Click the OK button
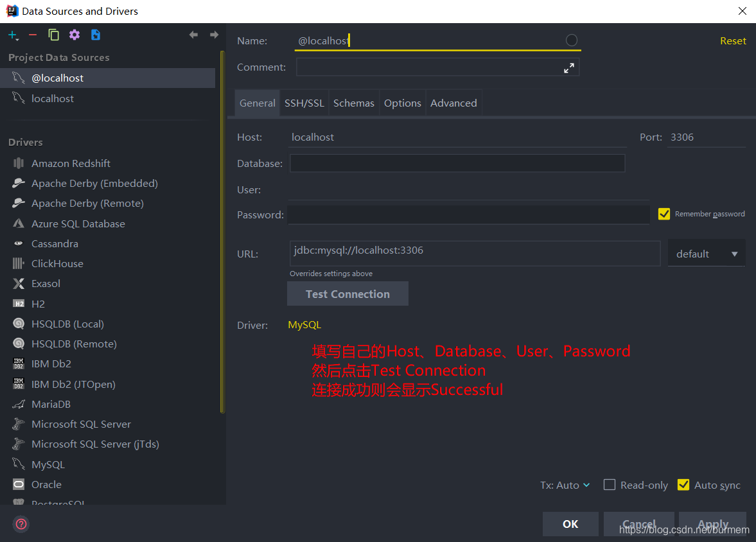This screenshot has width=756, height=542. click(x=570, y=524)
